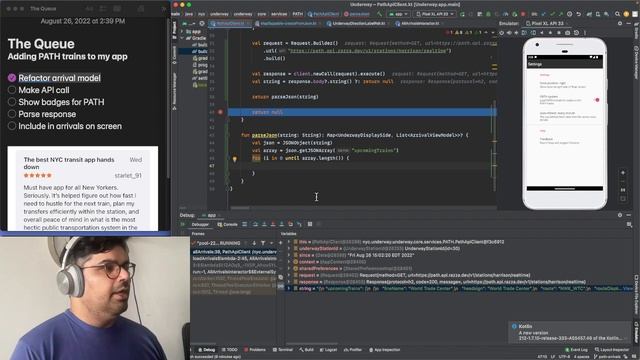Image resolution: width=640 pixels, height=360 pixels.
Task: Open the Terminal tool window
Action: click(x=283, y=350)
